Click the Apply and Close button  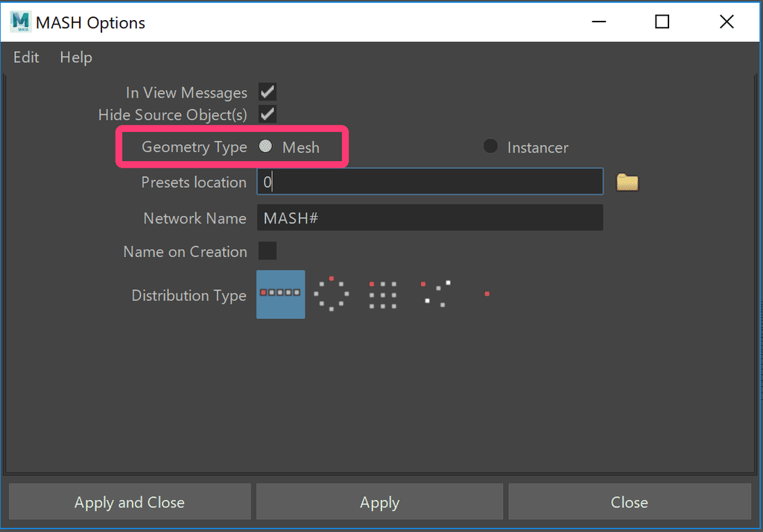pos(130,501)
